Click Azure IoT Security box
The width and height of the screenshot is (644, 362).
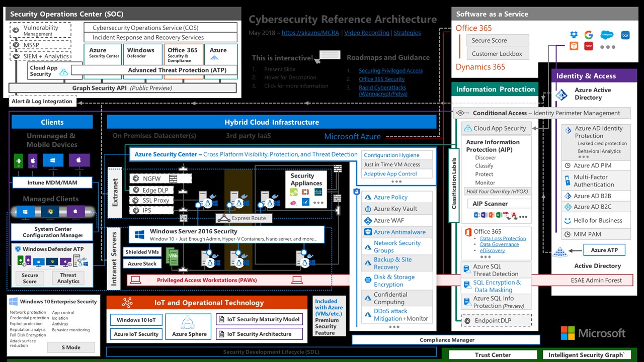point(136,334)
